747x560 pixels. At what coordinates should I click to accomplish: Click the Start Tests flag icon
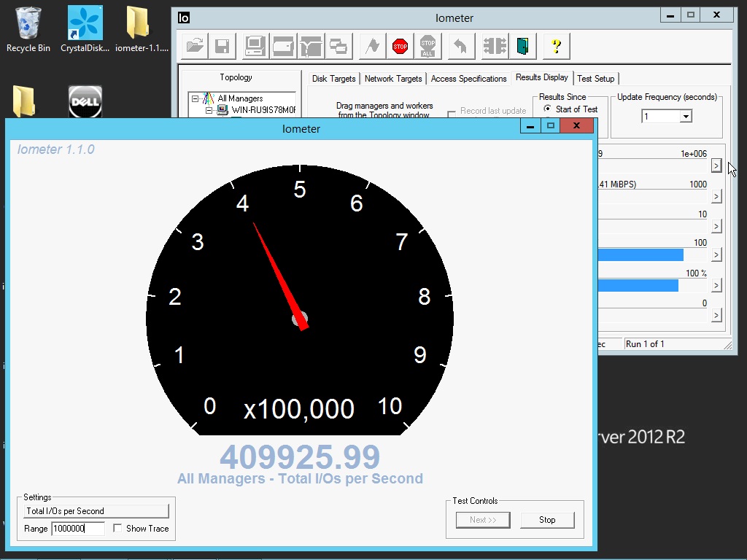(372, 46)
